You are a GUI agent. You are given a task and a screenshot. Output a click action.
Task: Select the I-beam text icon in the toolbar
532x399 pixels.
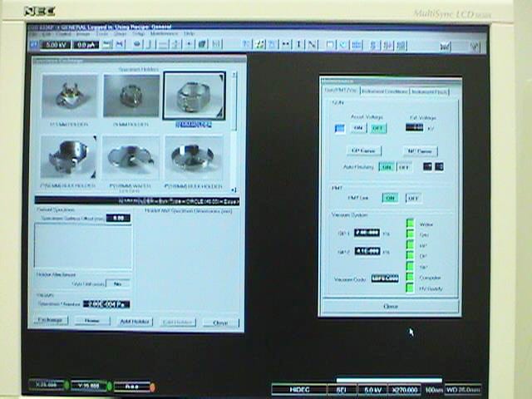point(299,44)
